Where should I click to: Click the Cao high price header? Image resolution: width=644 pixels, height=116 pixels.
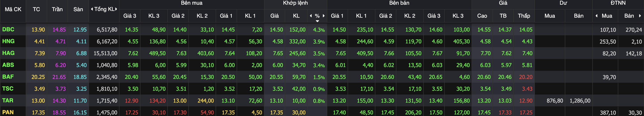tap(482, 16)
